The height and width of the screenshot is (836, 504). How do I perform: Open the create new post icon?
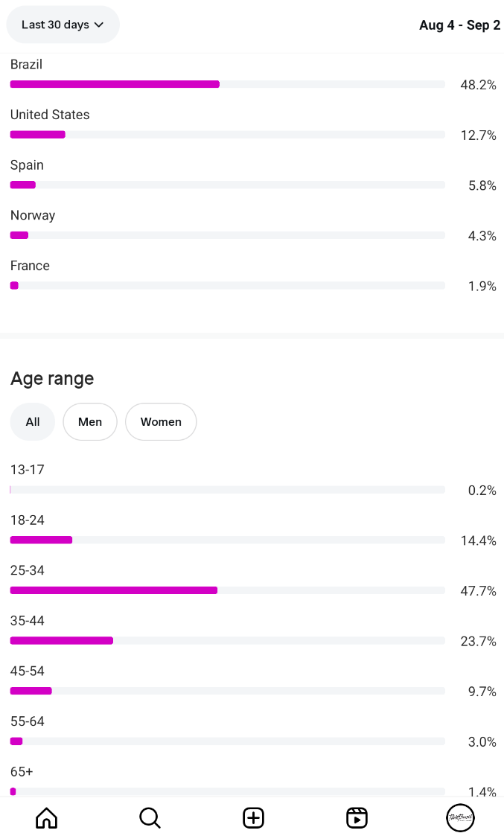coord(253,817)
